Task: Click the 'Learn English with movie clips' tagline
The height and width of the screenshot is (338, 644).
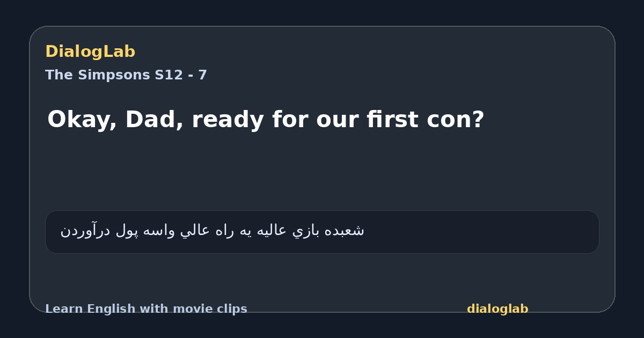Action: pos(146,309)
